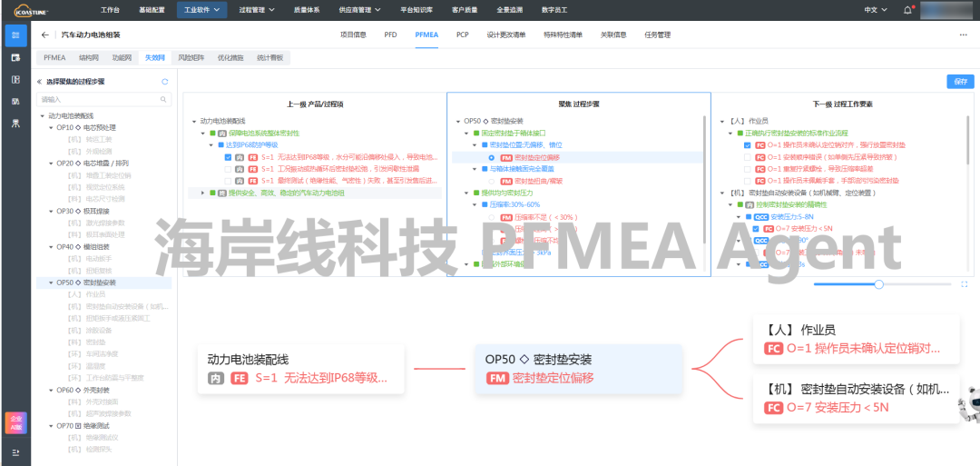
Task: Open 数字员工 in top menu
Action: 554,10
